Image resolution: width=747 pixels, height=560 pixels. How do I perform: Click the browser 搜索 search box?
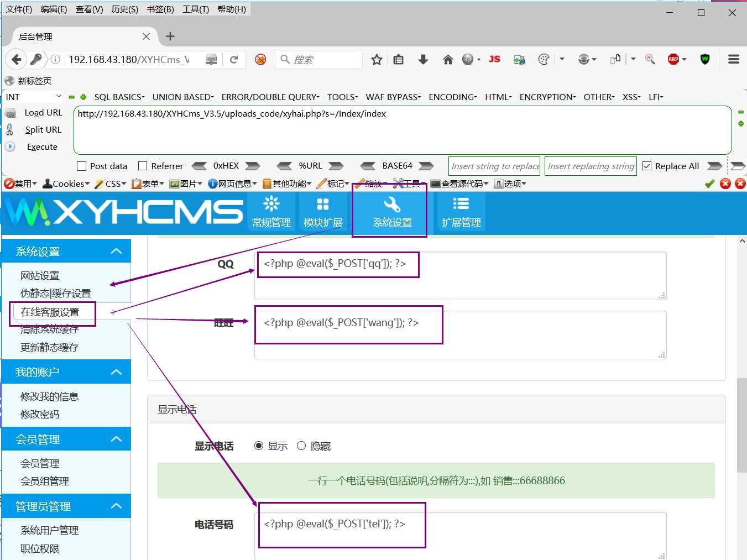pyautogui.click(x=319, y=59)
